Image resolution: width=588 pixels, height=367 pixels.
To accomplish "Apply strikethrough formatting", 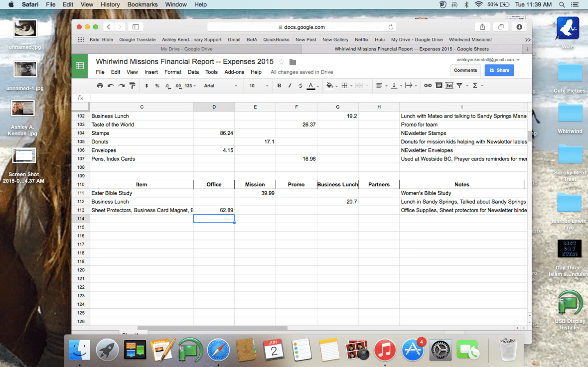I will pos(300,86).
